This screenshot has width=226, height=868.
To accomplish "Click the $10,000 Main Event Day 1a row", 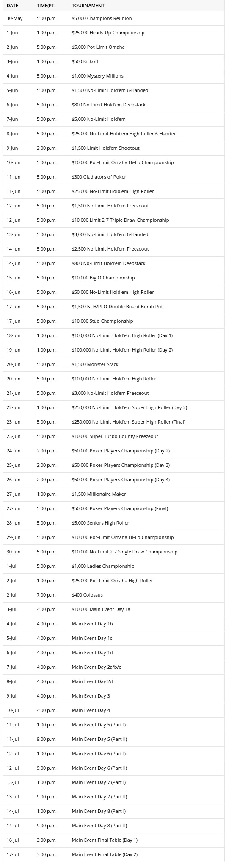I will coord(113,609).
